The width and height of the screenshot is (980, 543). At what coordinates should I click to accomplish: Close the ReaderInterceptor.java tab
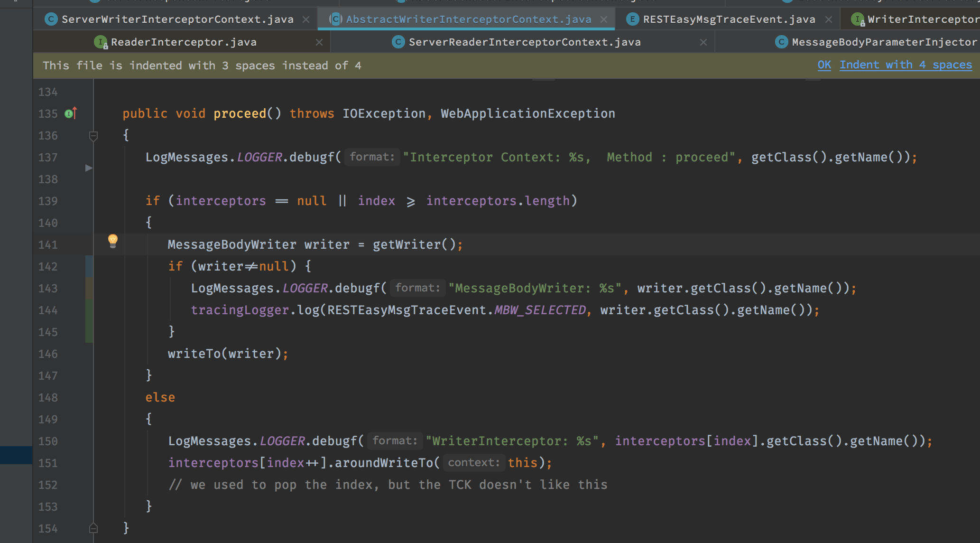pyautogui.click(x=319, y=42)
